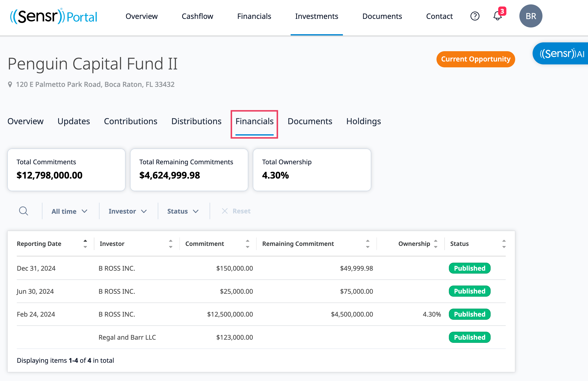The image size is (588, 381).
Task: Switch to the Distributions tab
Action: [x=196, y=121]
